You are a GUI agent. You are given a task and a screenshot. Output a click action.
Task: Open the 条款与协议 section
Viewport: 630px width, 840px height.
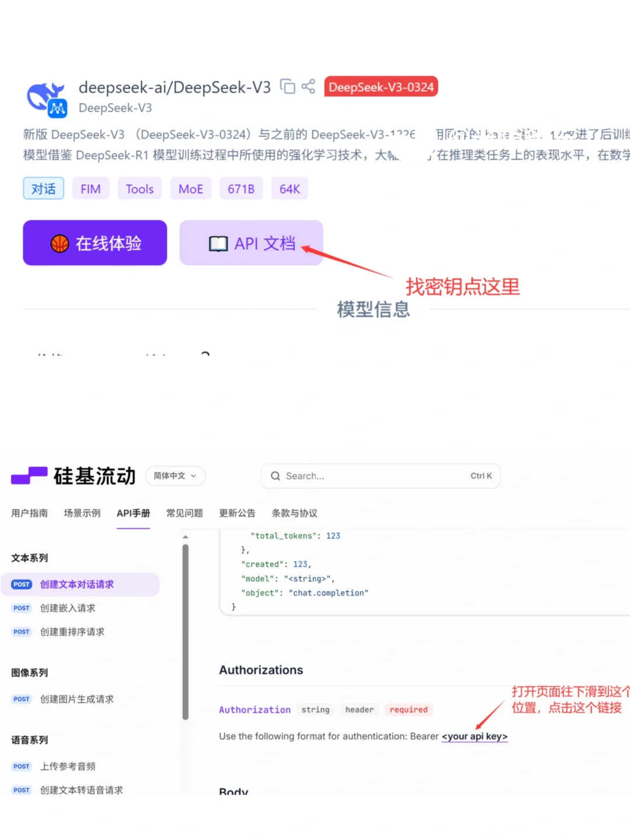point(294,513)
